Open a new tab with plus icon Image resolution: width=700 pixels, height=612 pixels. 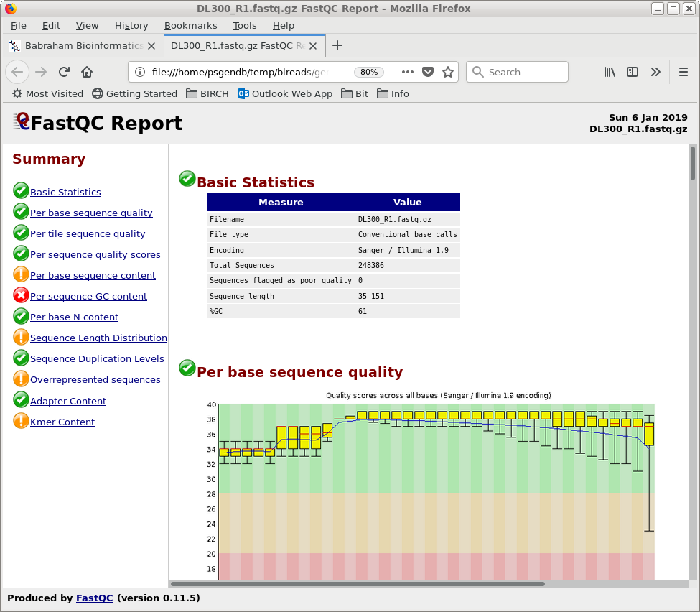click(x=337, y=45)
